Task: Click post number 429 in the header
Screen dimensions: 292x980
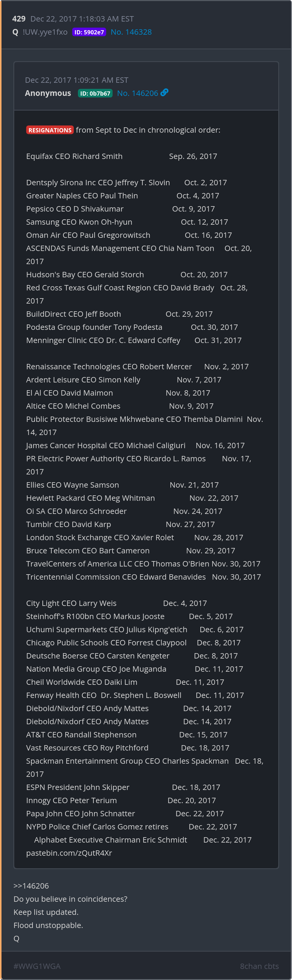Action: 19,19
